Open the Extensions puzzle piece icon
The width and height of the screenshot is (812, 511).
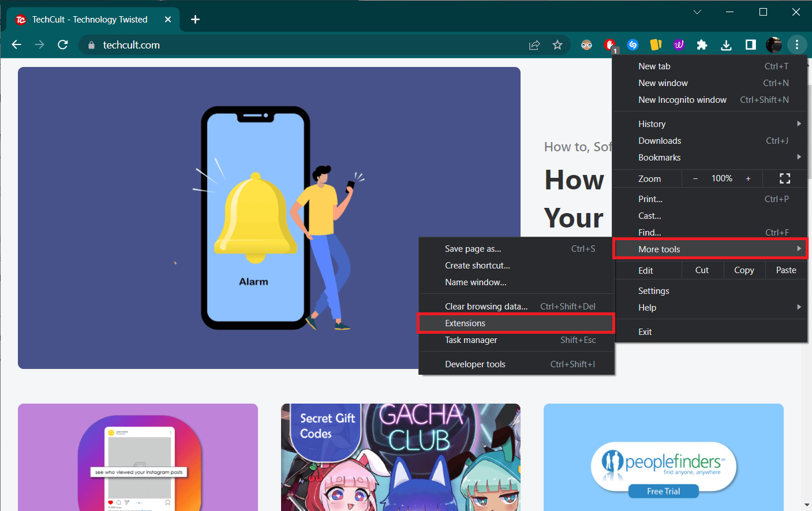(702, 44)
